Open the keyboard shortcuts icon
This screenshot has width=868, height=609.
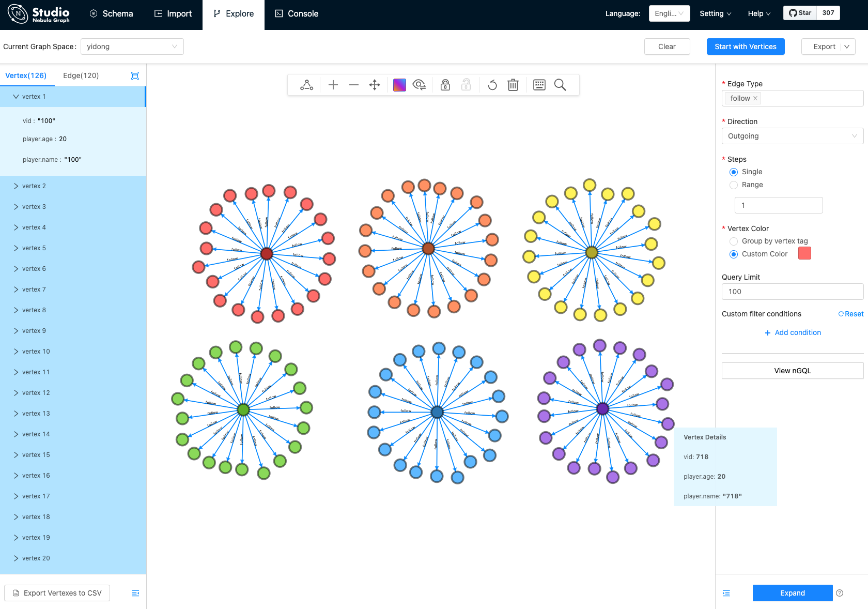pyautogui.click(x=539, y=85)
